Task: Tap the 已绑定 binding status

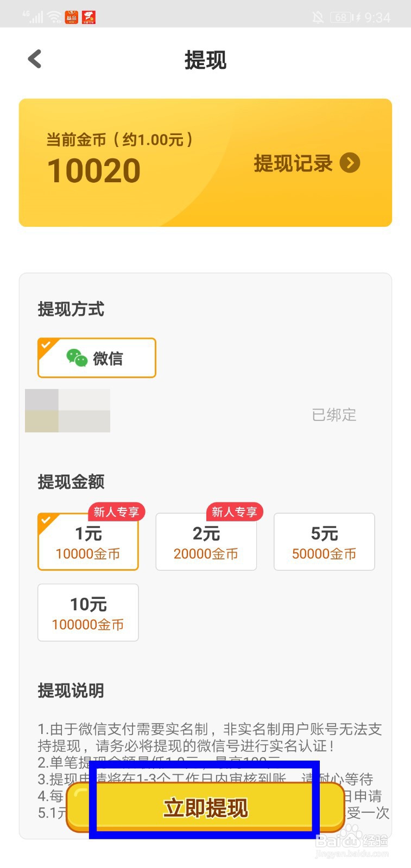Action: 334,415
